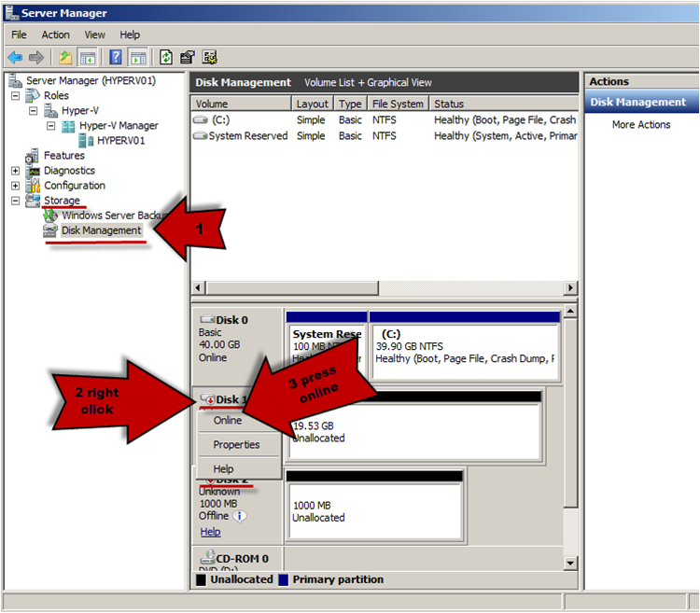Select the 1000 MB Unallocated region
Viewport: 700px width, 613px height.
pos(374,506)
